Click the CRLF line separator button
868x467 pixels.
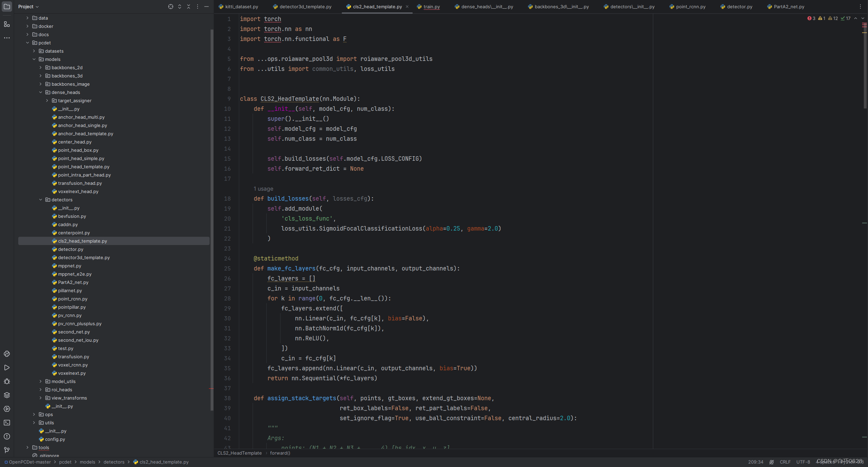coord(785,462)
